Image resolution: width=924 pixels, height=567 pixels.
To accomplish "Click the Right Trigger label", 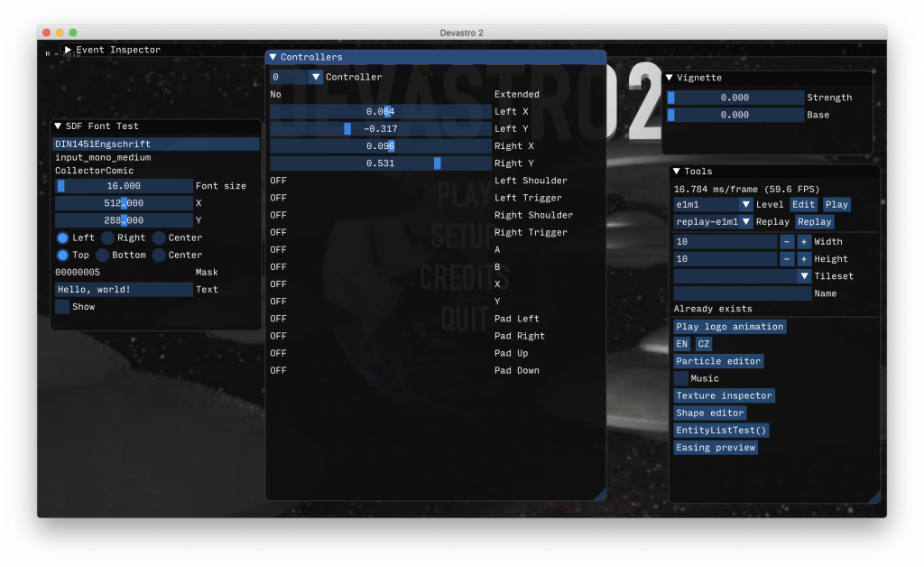I will point(531,232).
